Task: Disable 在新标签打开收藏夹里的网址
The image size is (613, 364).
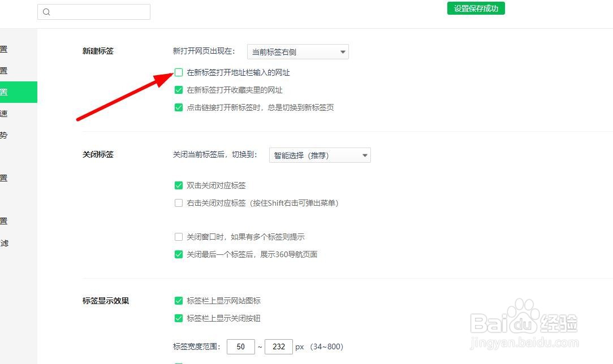Action: pos(179,90)
